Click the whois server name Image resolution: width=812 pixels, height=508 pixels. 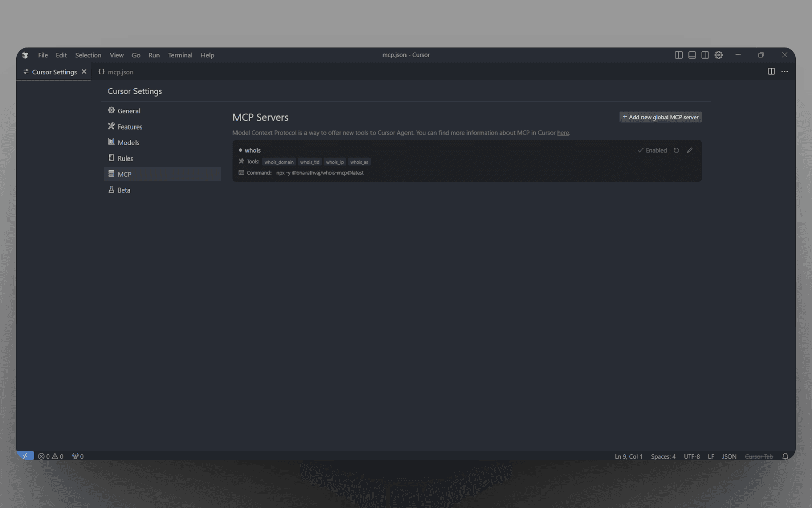tap(253, 150)
